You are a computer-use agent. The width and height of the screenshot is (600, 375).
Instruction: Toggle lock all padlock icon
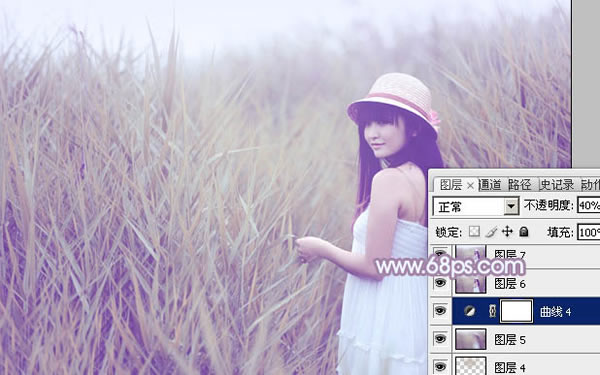[x=524, y=231]
